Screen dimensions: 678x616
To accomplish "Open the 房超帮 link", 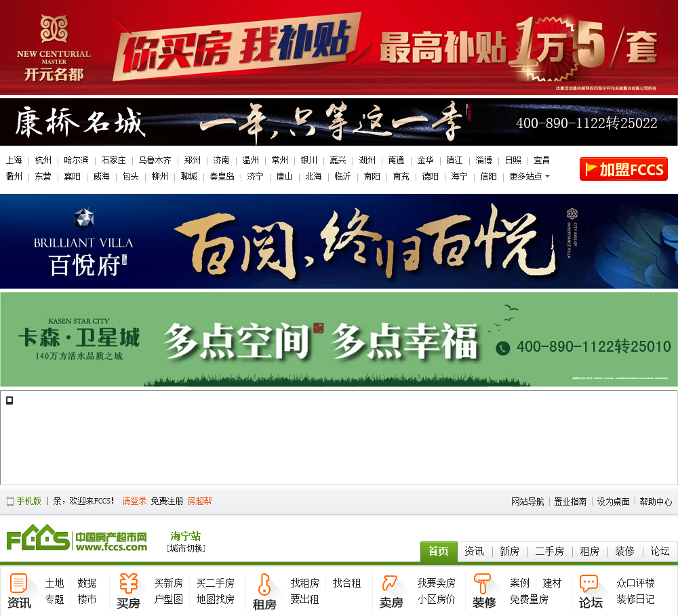I will pyautogui.click(x=200, y=501).
